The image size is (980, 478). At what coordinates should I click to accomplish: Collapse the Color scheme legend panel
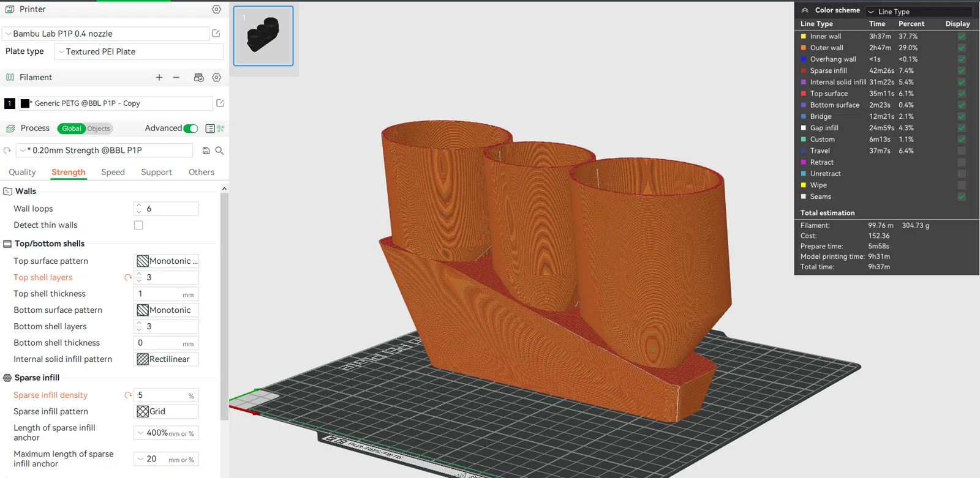pos(805,10)
